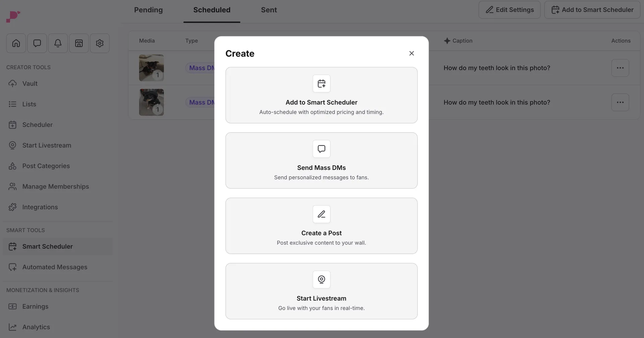
Task: Check notifications via the bell icon
Action: (x=58, y=43)
